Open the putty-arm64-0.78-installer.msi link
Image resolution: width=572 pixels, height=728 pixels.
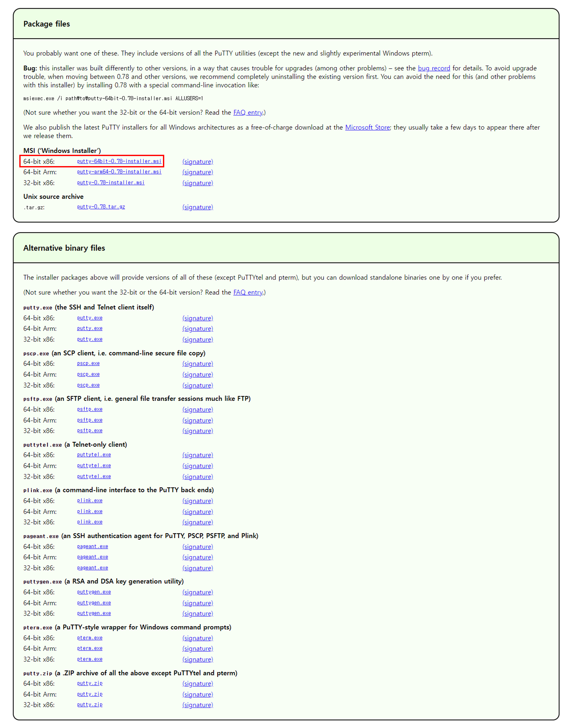(119, 172)
